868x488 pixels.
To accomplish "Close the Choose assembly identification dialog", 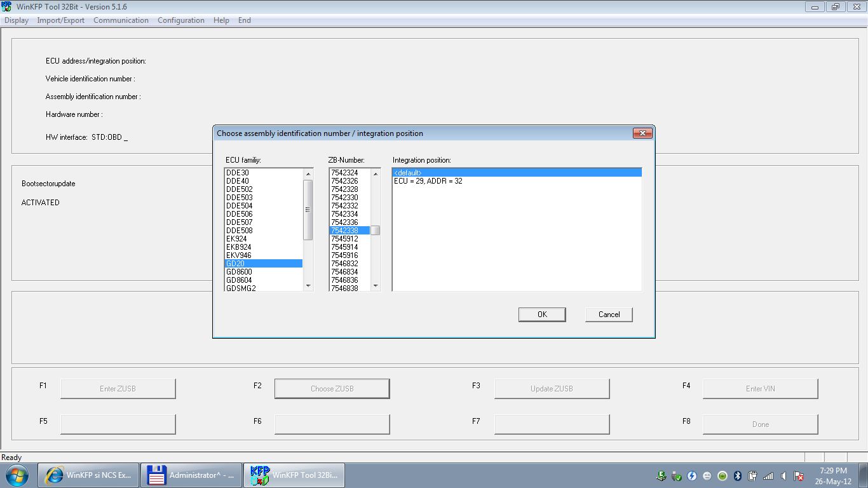I will click(642, 133).
